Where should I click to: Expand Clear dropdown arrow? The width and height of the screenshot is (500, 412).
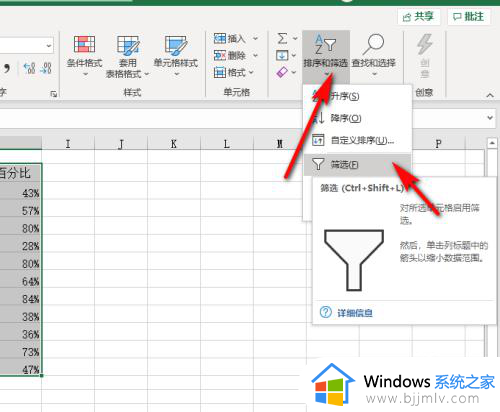coord(294,72)
